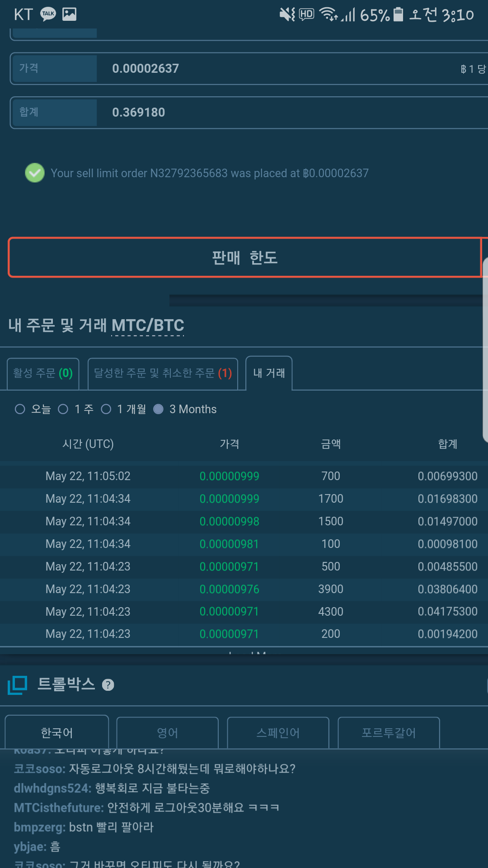The height and width of the screenshot is (868, 488).
Task: Click total 0.00194200 in trades table
Action: coord(448,634)
